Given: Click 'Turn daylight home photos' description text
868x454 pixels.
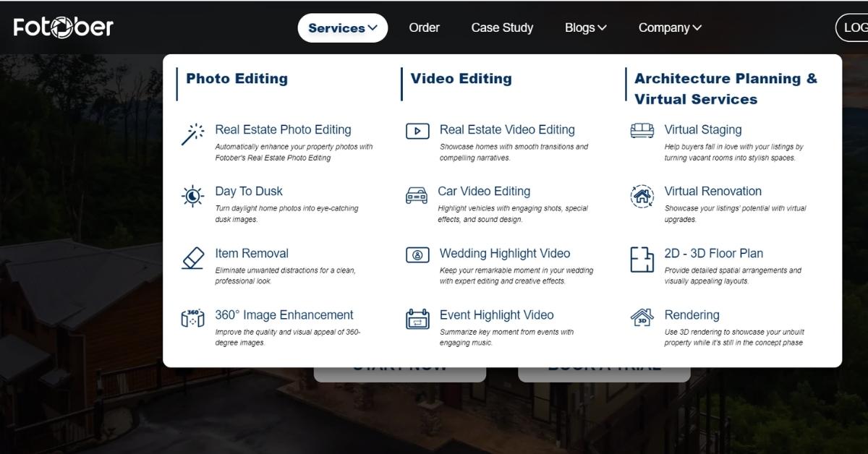Looking at the screenshot, I should click(286, 213).
